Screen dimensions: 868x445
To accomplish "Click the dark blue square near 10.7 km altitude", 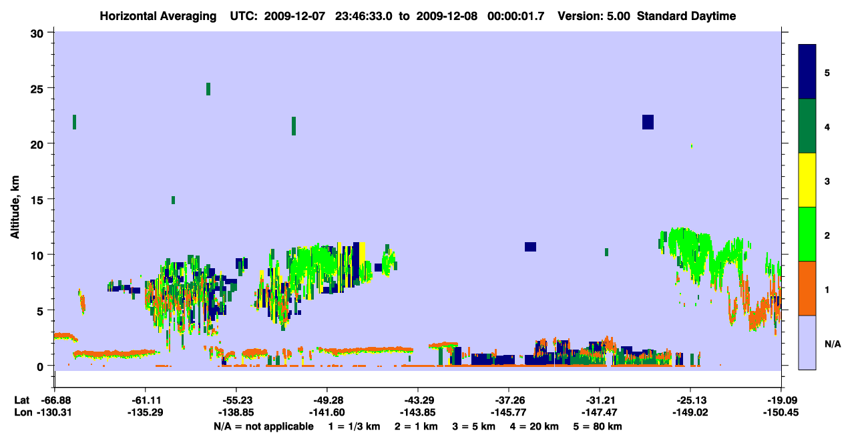I will 530,247.
